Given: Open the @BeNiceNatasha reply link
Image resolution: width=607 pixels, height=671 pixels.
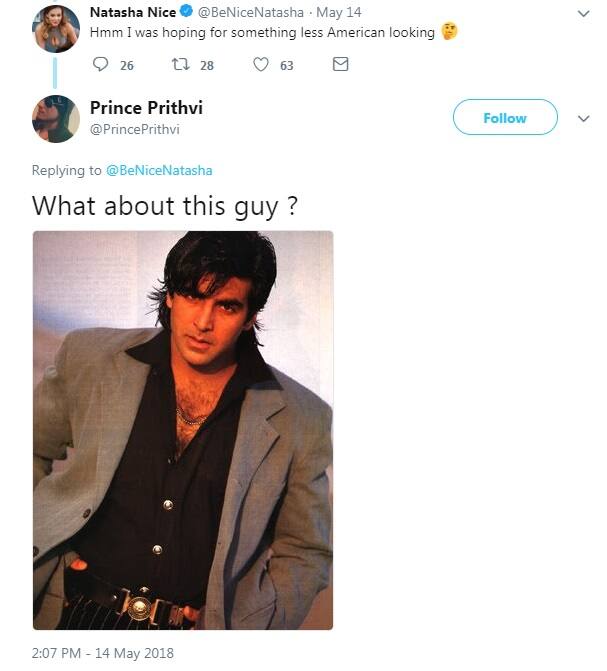Looking at the screenshot, I should click(x=159, y=170).
